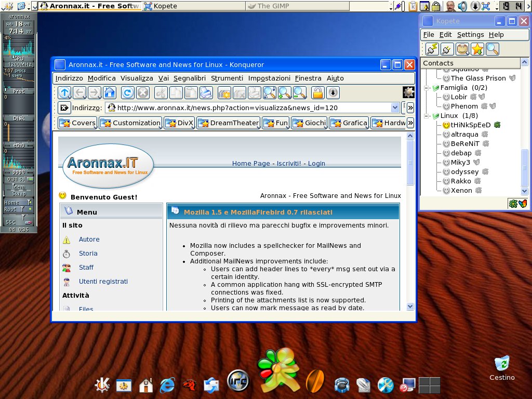
Task: Open the Indirizzo menu
Action: [69, 78]
